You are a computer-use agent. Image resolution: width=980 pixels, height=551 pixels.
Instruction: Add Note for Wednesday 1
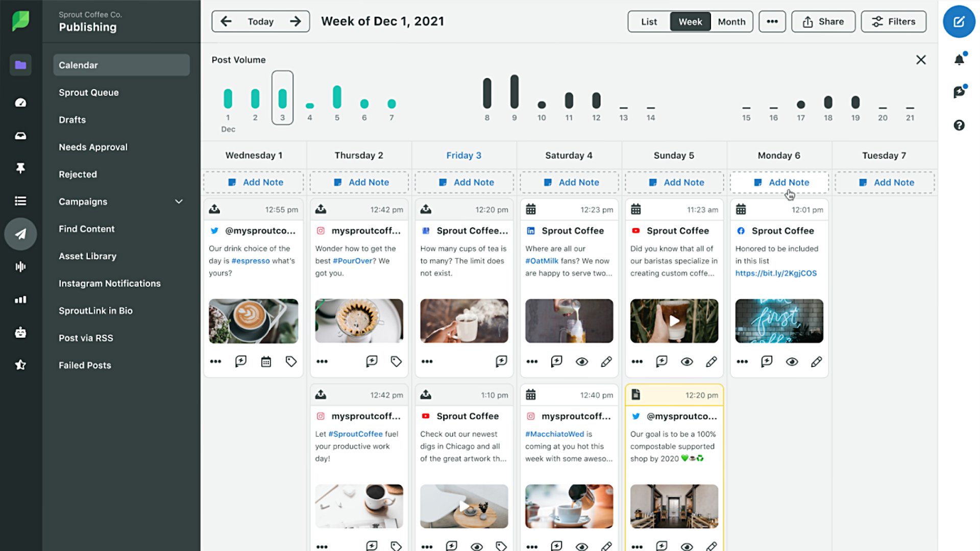(x=254, y=182)
